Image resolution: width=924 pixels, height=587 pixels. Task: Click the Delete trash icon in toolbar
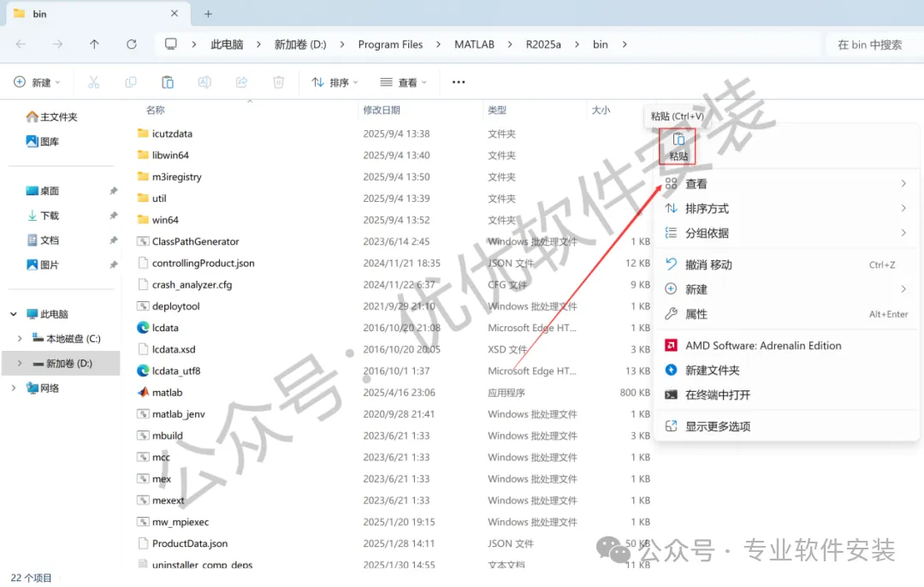279,82
